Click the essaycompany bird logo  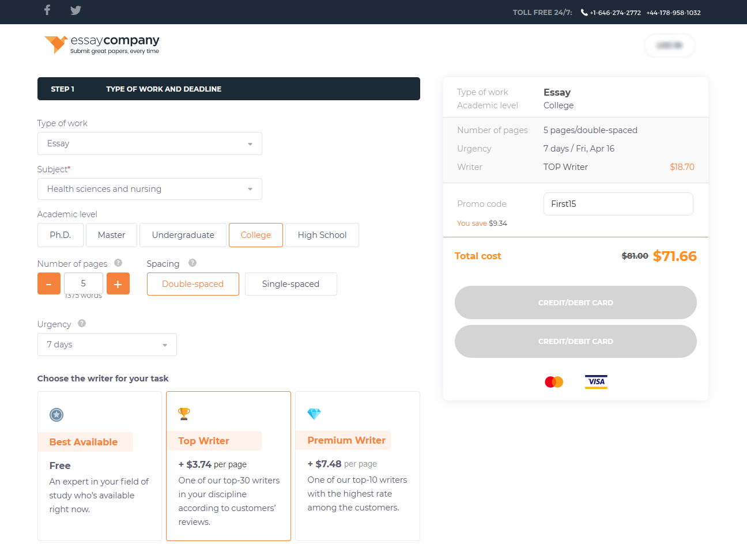56,44
